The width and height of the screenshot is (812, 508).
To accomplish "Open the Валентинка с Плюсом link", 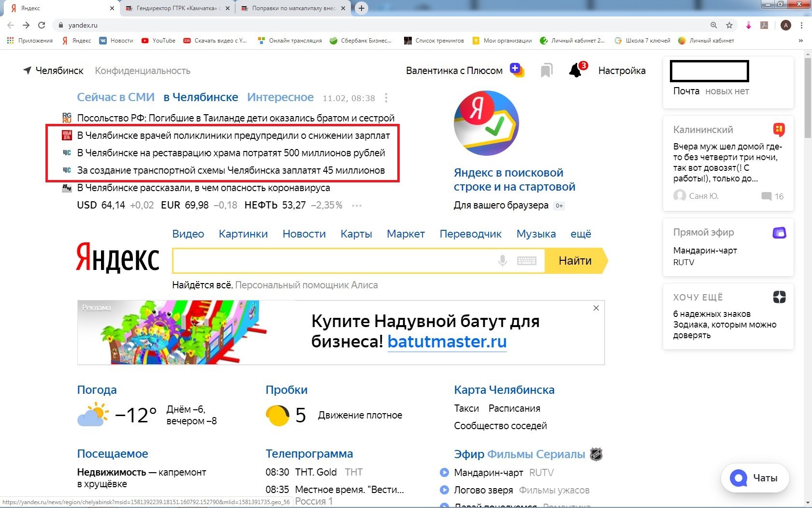I will [454, 71].
